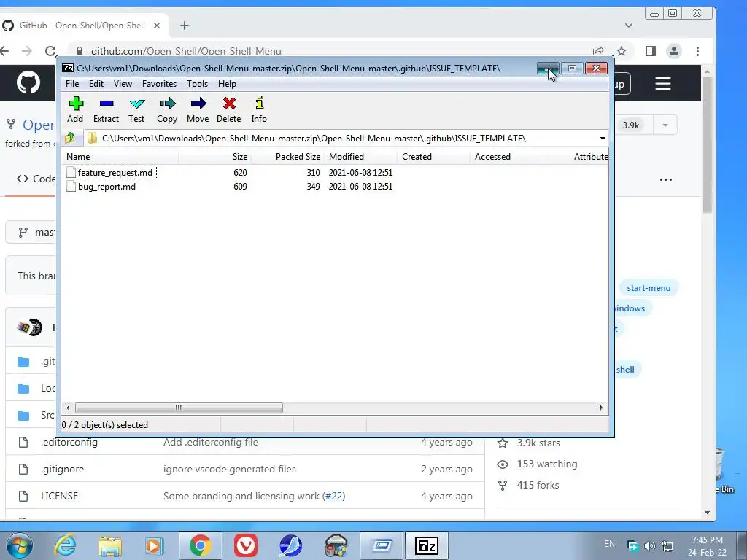Screen dimensions: 747x560
Task: Click the 3.9k stars link
Action: click(538, 443)
